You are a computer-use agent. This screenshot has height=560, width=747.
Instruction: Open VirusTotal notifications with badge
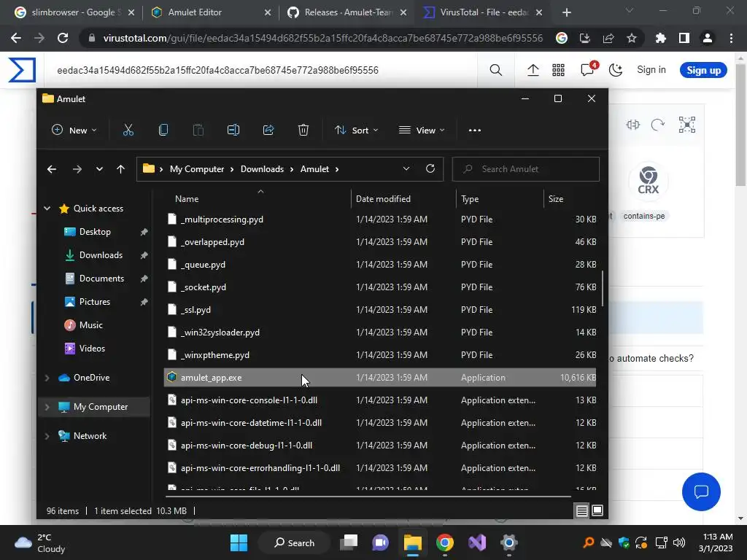[x=588, y=69]
